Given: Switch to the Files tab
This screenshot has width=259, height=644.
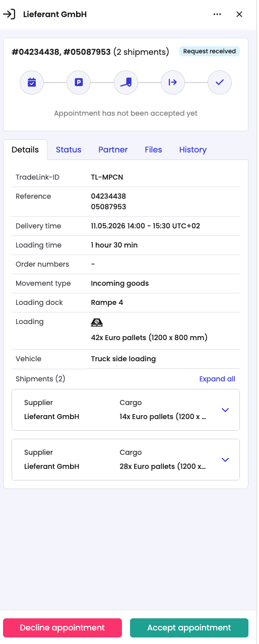Looking at the screenshot, I should tap(153, 149).
